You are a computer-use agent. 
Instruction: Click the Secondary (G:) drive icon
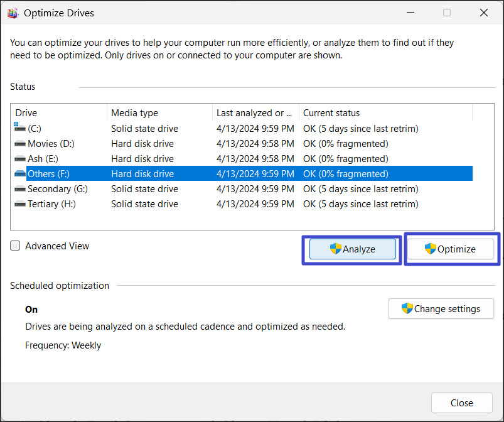(19, 189)
